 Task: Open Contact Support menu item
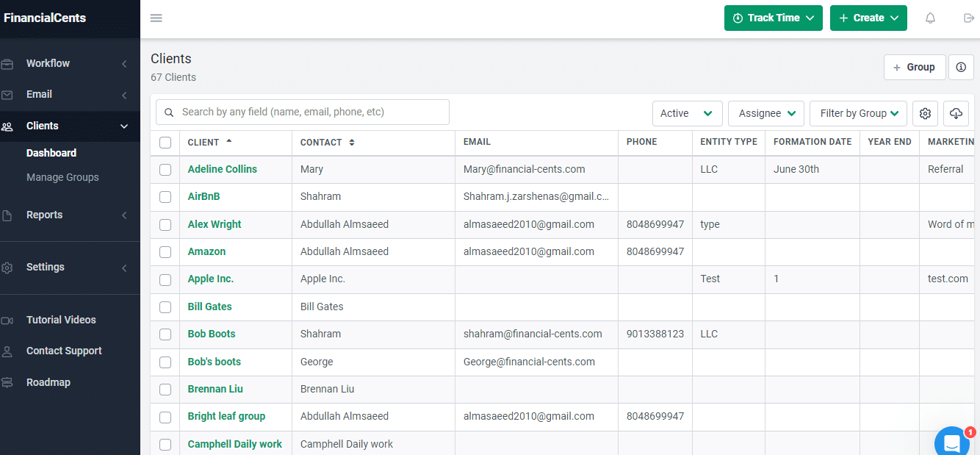point(64,351)
